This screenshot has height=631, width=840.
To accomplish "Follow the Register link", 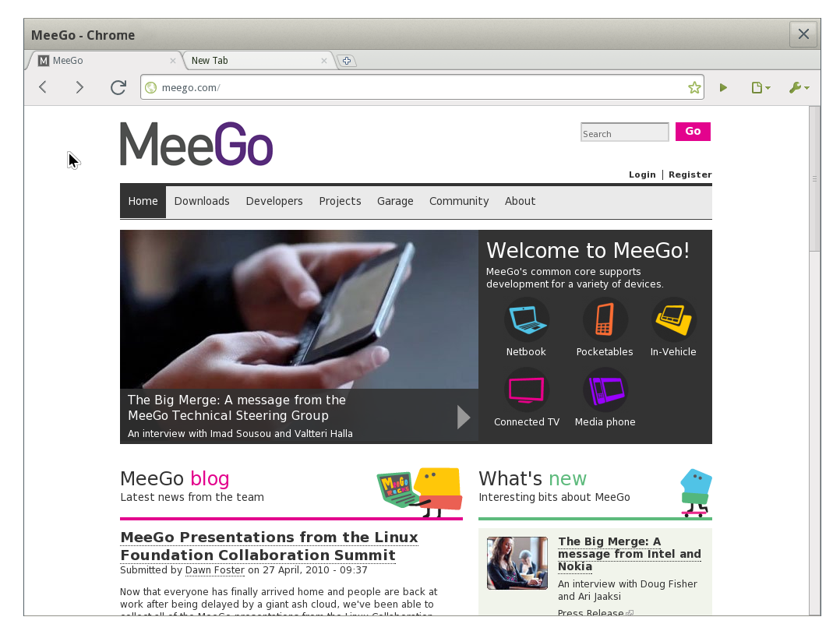I will [690, 174].
